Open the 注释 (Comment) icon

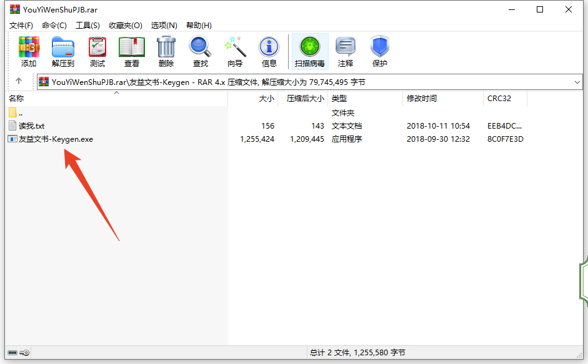(x=346, y=51)
